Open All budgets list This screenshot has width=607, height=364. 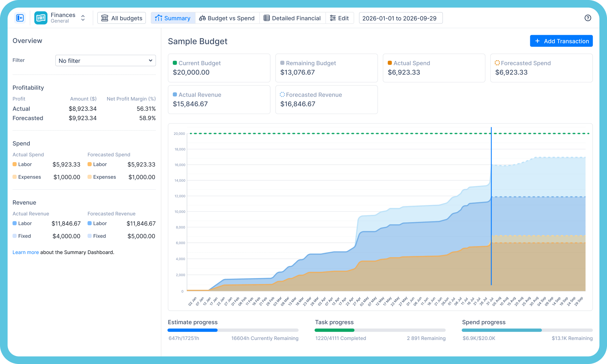[122, 18]
